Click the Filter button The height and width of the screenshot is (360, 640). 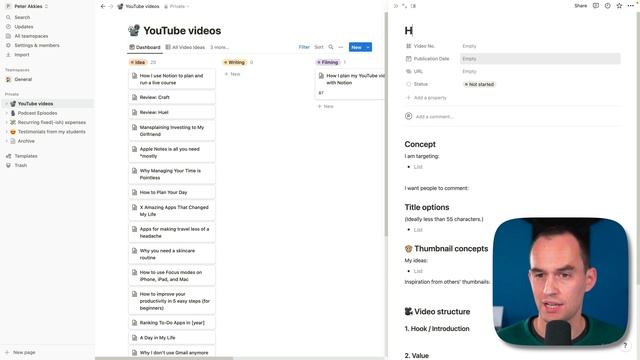coord(304,47)
